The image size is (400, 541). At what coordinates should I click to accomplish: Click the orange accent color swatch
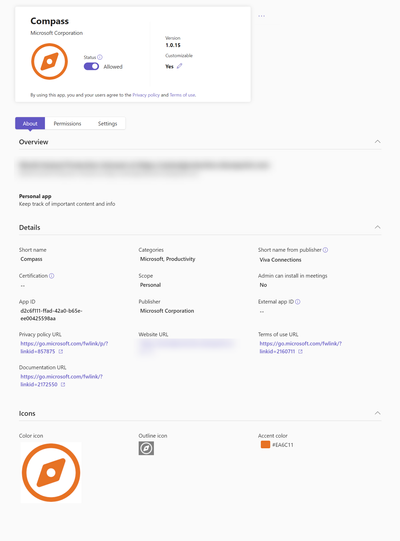point(265,444)
